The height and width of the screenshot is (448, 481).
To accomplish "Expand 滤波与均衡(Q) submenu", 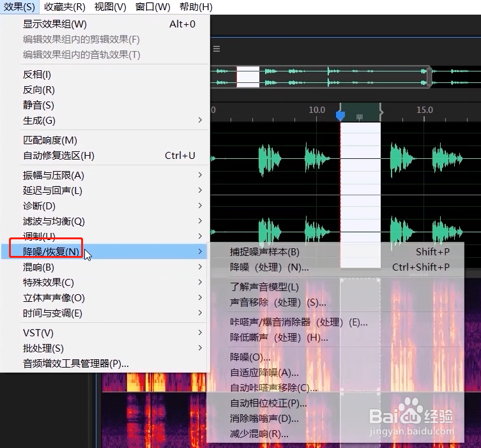I will 105,221.
